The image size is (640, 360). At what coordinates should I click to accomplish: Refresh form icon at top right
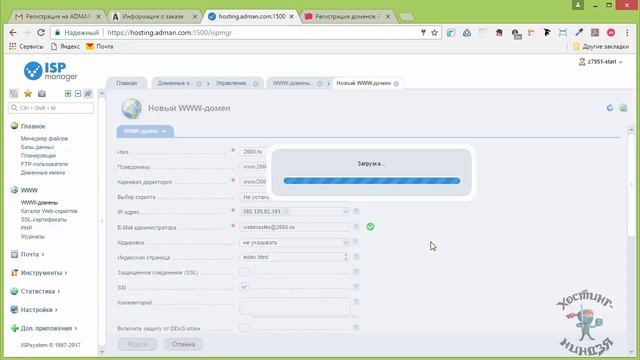pos(610,108)
